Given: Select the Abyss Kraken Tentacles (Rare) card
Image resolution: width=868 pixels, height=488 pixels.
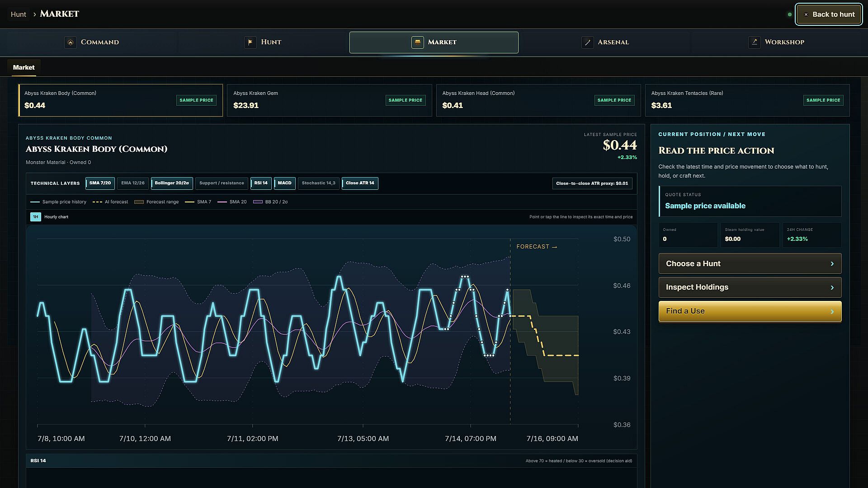Looking at the screenshot, I should tap(747, 100).
